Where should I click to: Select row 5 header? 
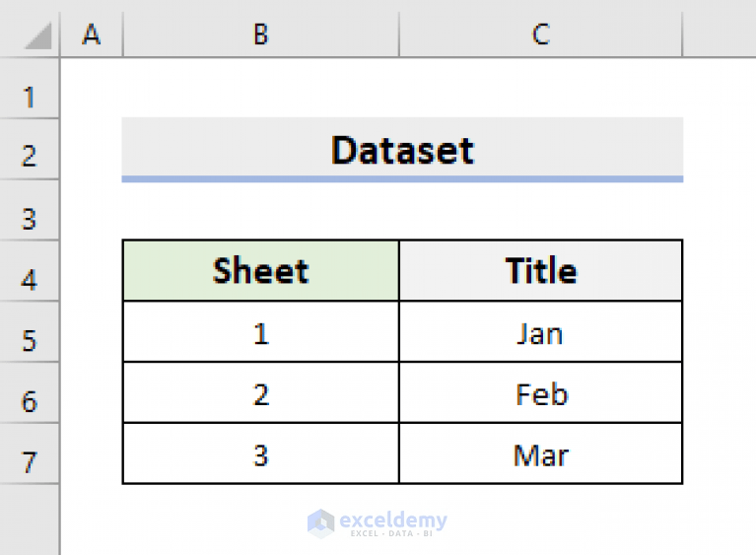pos(29,341)
